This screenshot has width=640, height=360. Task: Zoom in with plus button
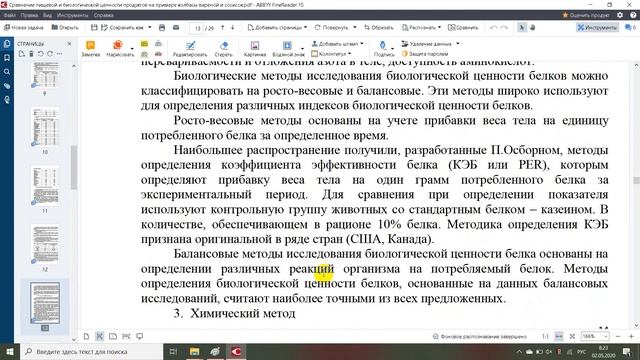pos(631,336)
